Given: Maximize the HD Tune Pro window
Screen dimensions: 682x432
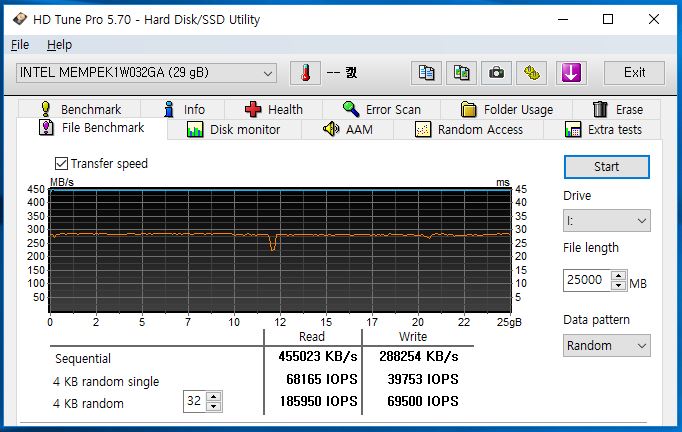Looking at the screenshot, I should coord(608,19).
